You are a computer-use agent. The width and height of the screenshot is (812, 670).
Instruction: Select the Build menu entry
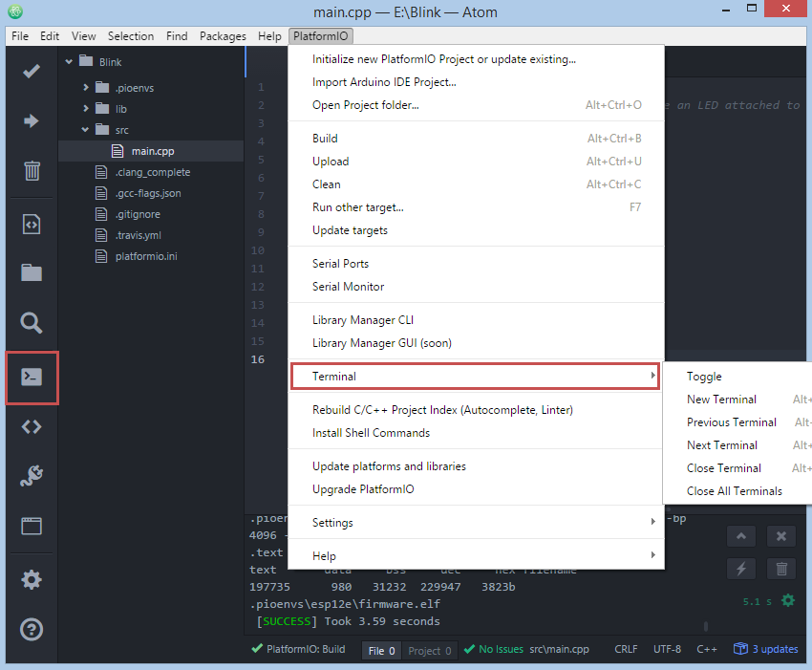[x=476, y=139]
